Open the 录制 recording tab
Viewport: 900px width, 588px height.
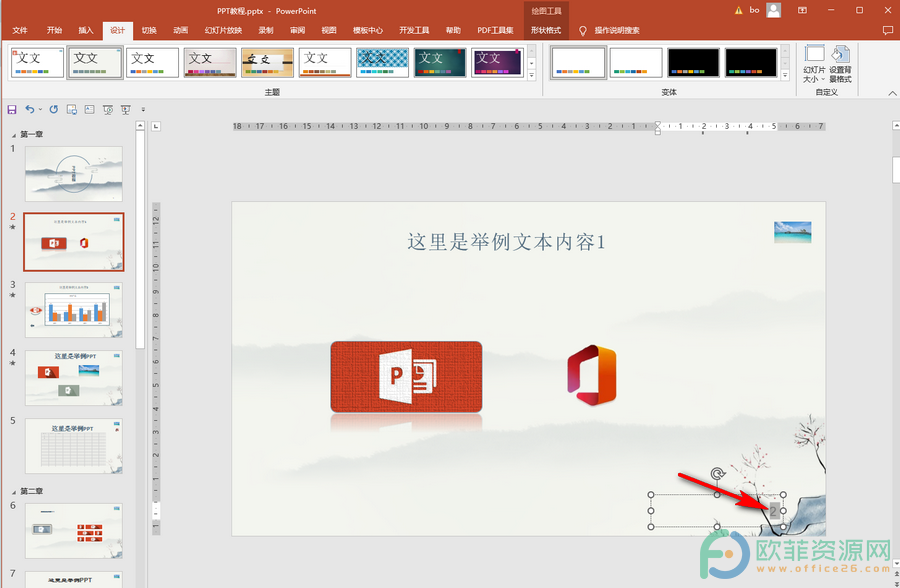coord(266,30)
